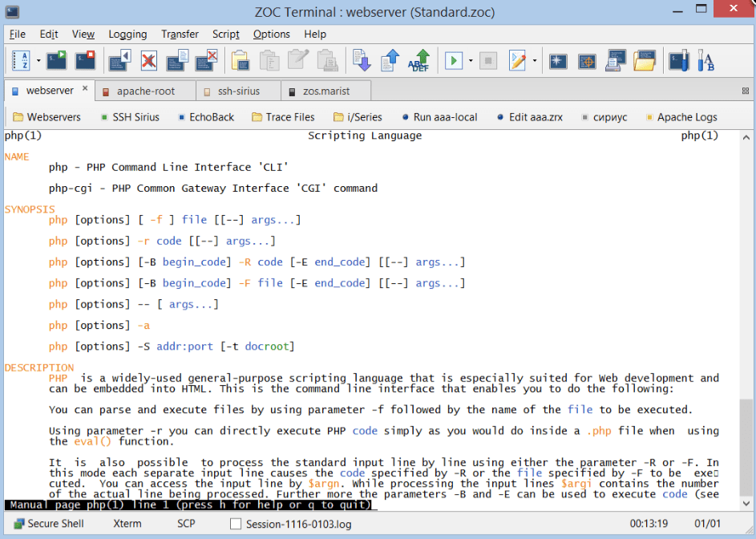Click the paste clipboard icon
756x539 pixels.
pyautogui.click(x=241, y=61)
